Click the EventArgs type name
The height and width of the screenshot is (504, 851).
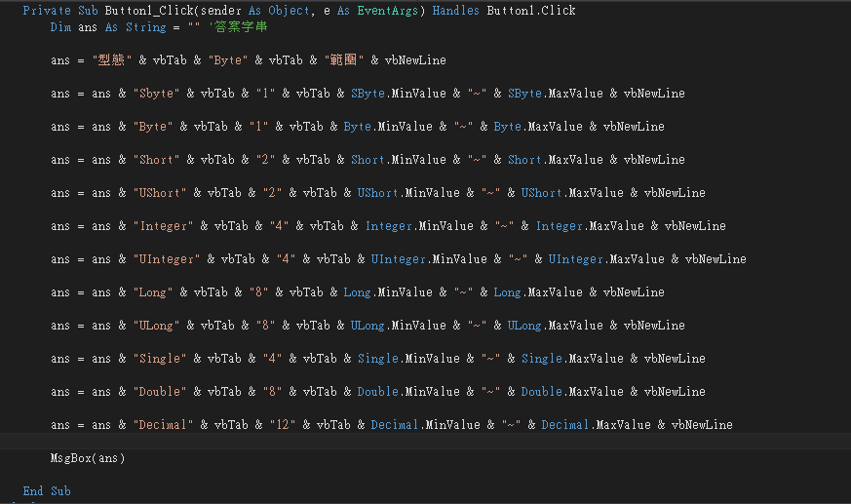coord(388,11)
